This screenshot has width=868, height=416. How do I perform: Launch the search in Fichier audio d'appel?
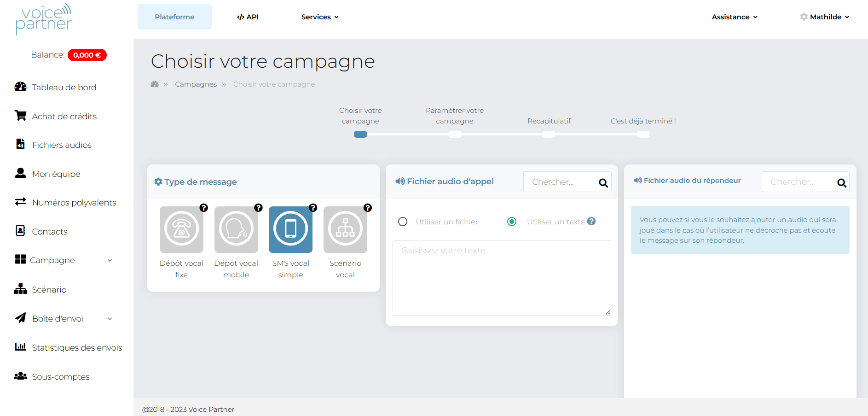603,182
